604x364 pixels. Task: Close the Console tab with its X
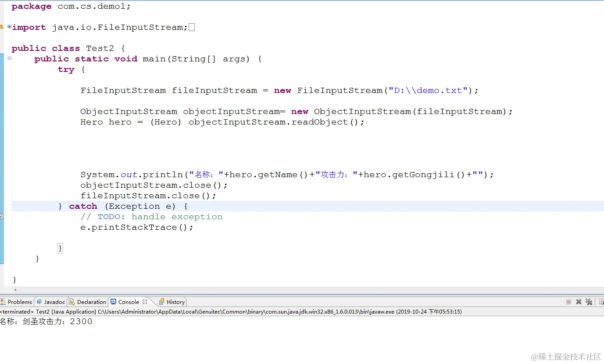(x=145, y=302)
